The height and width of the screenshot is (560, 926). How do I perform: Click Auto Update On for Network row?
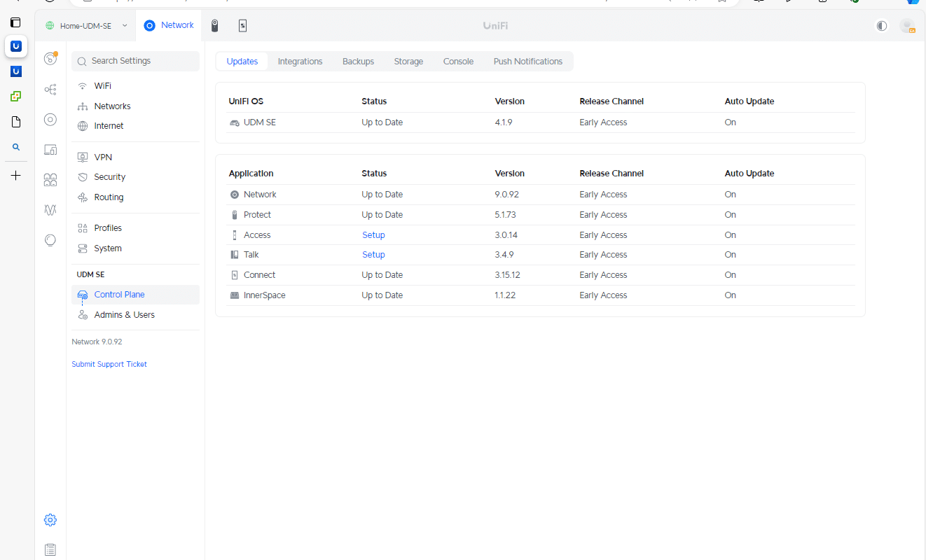click(731, 195)
